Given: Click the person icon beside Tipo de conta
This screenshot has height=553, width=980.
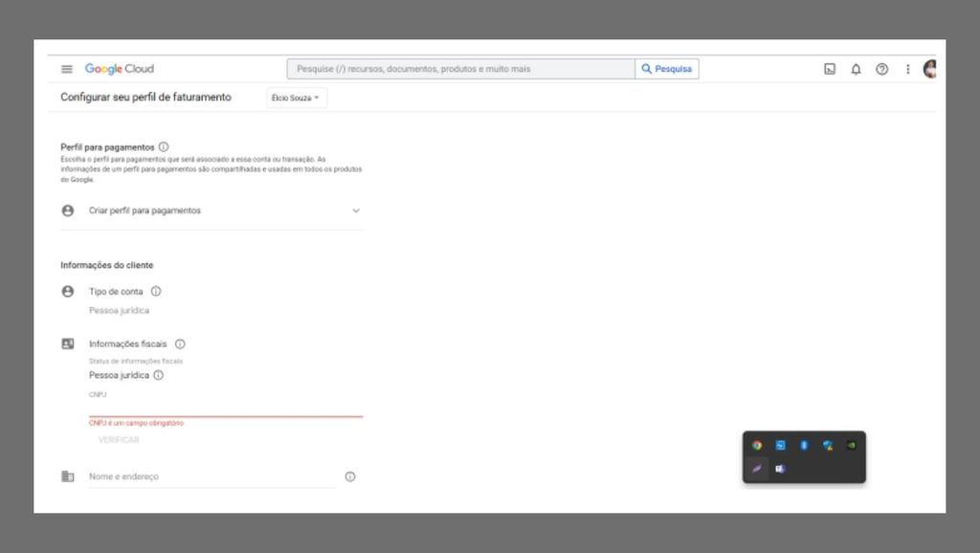Looking at the screenshot, I should pyautogui.click(x=68, y=291).
